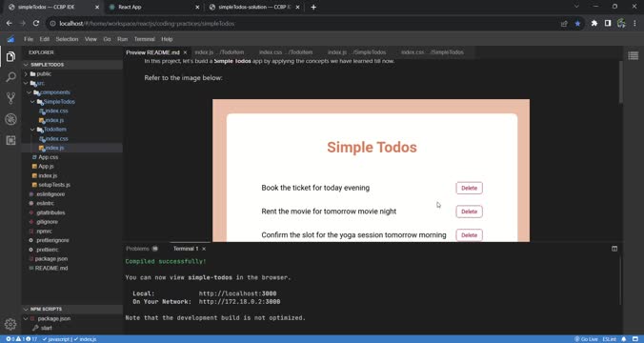
Task: Open the Search activity bar icon
Action: click(10, 77)
